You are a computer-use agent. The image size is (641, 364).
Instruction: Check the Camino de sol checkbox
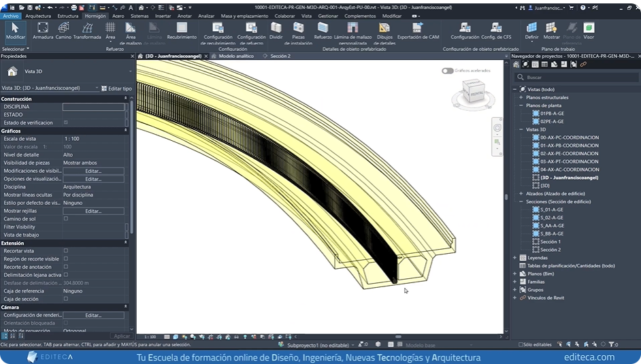66,219
